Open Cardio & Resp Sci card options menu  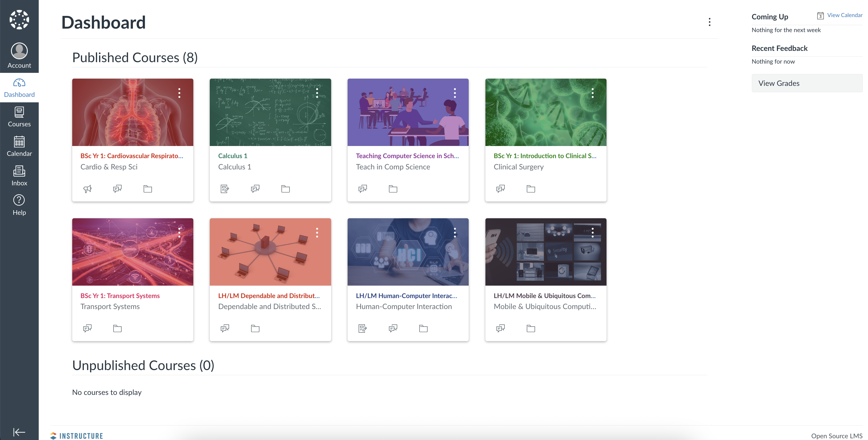pyautogui.click(x=179, y=93)
